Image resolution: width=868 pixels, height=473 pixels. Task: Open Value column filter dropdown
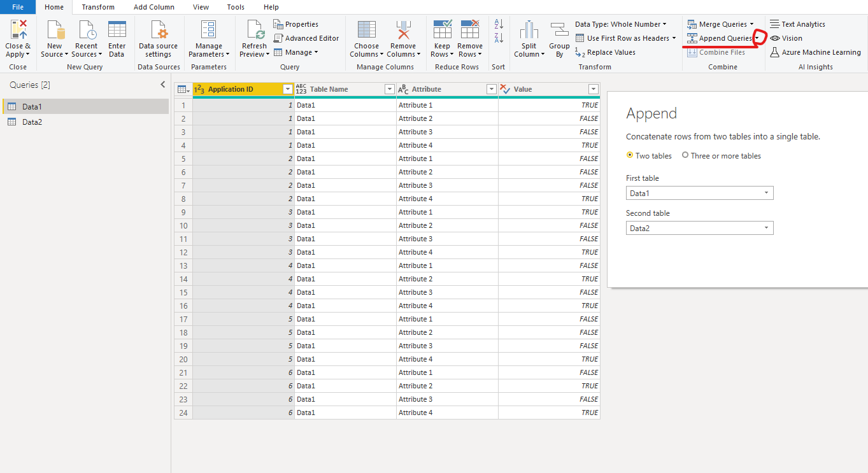(x=593, y=90)
